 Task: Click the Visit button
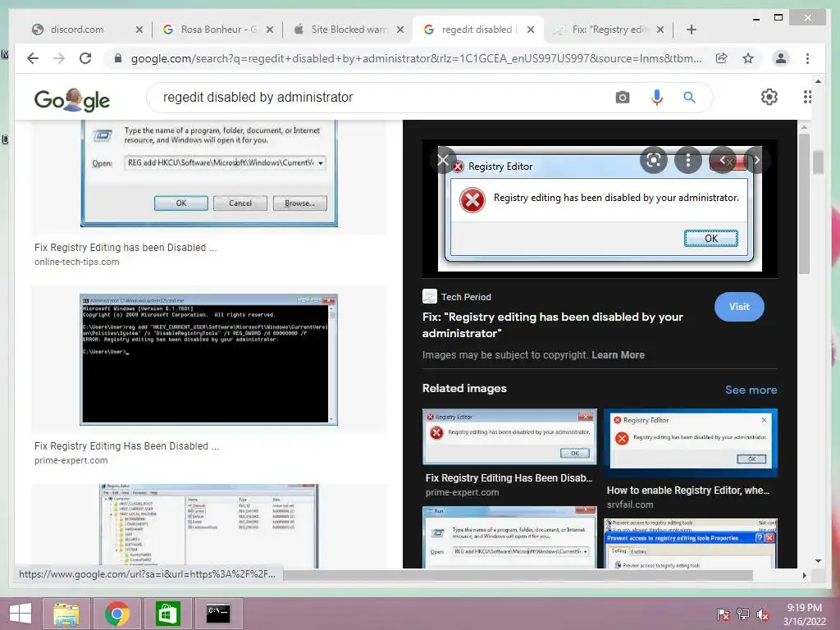739,307
